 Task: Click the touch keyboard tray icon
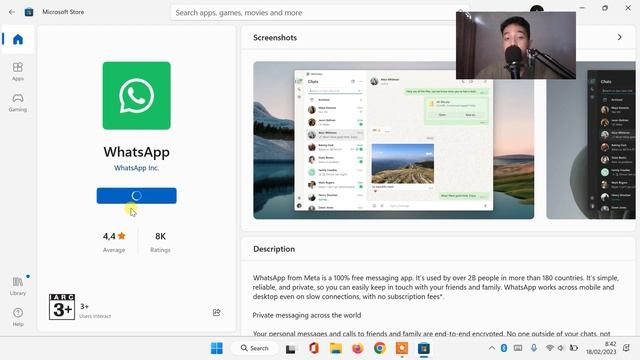pos(518,348)
